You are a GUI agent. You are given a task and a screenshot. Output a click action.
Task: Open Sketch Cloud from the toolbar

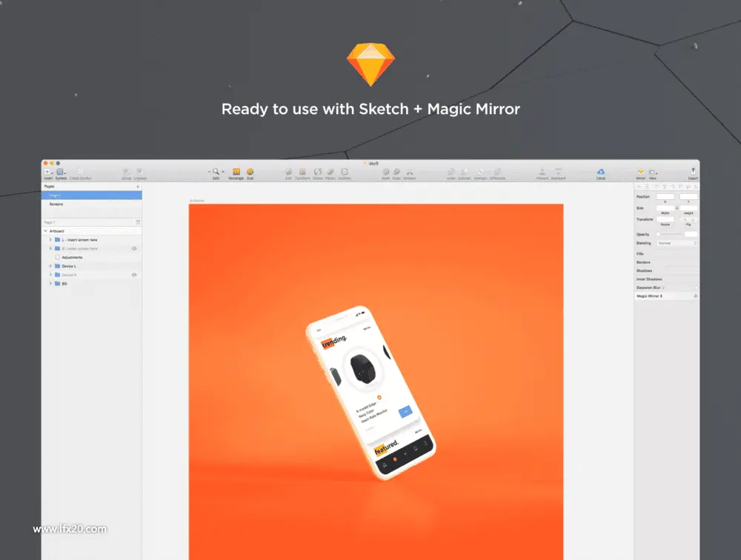point(601,172)
